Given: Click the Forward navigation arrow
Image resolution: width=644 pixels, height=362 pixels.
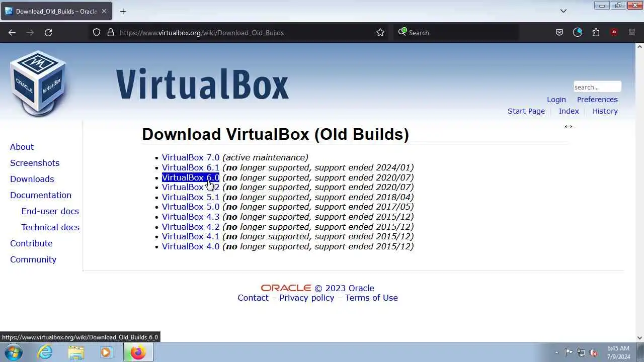Looking at the screenshot, I should [30, 32].
